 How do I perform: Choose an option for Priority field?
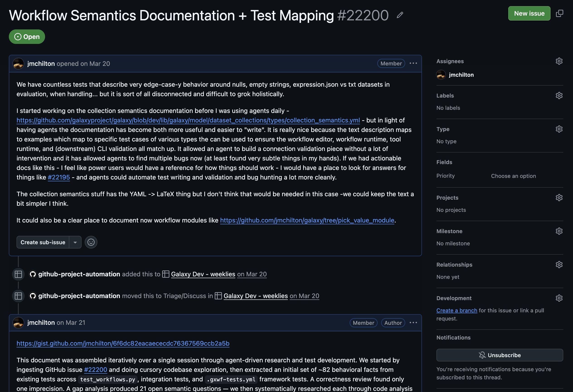pos(513,176)
